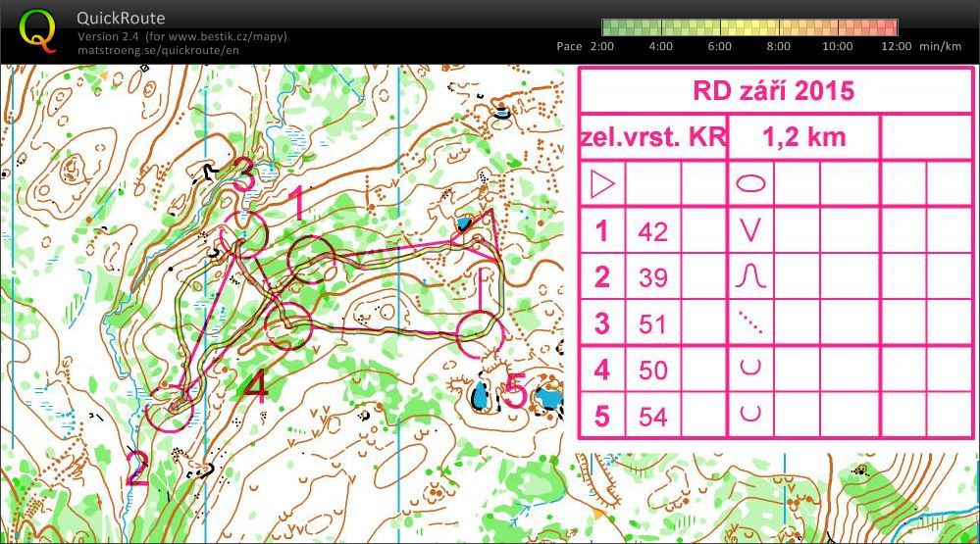Image resolution: width=980 pixels, height=544 pixels.
Task: Click the depression symbol for control 4
Action: (750, 367)
